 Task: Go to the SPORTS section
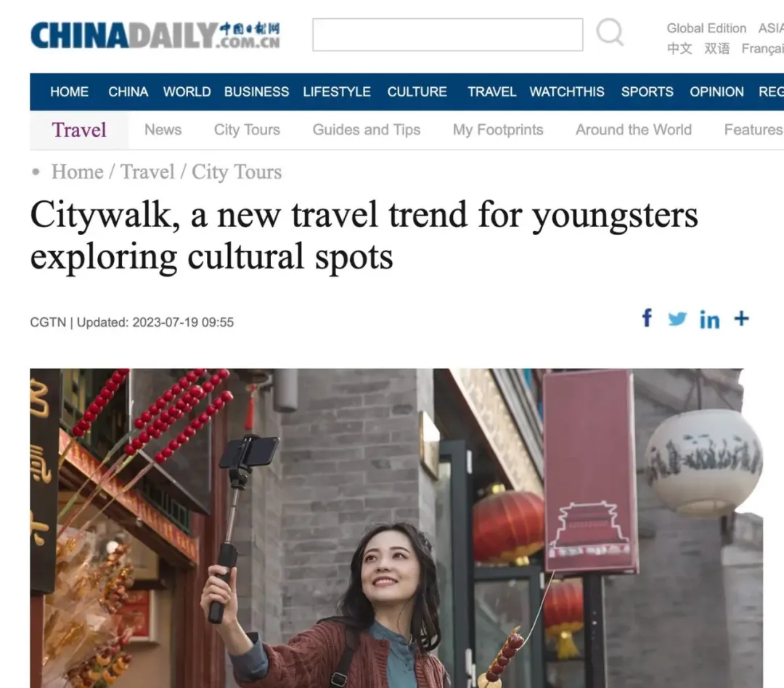pyautogui.click(x=647, y=92)
